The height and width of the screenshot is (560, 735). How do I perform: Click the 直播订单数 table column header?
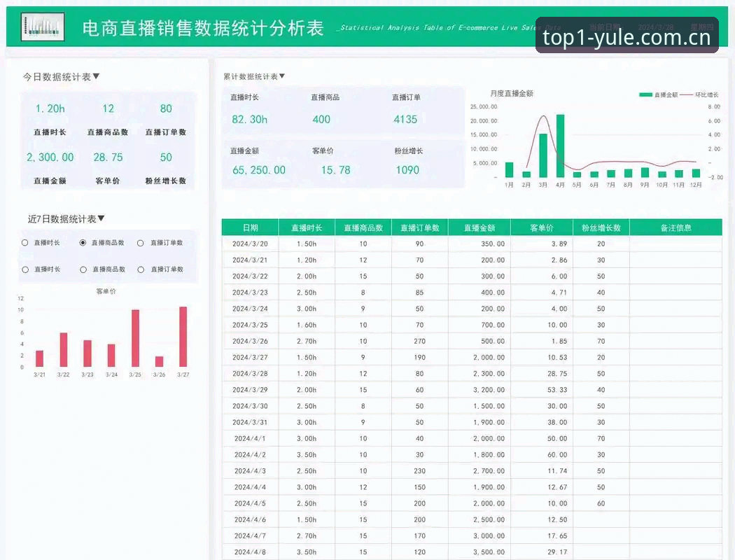[x=419, y=227]
